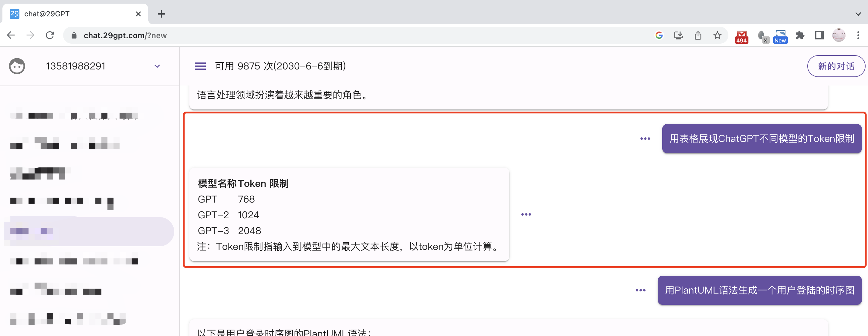This screenshot has width=868, height=336.
Task: Toggle the sidebar with the hamburger icon
Action: click(x=200, y=66)
